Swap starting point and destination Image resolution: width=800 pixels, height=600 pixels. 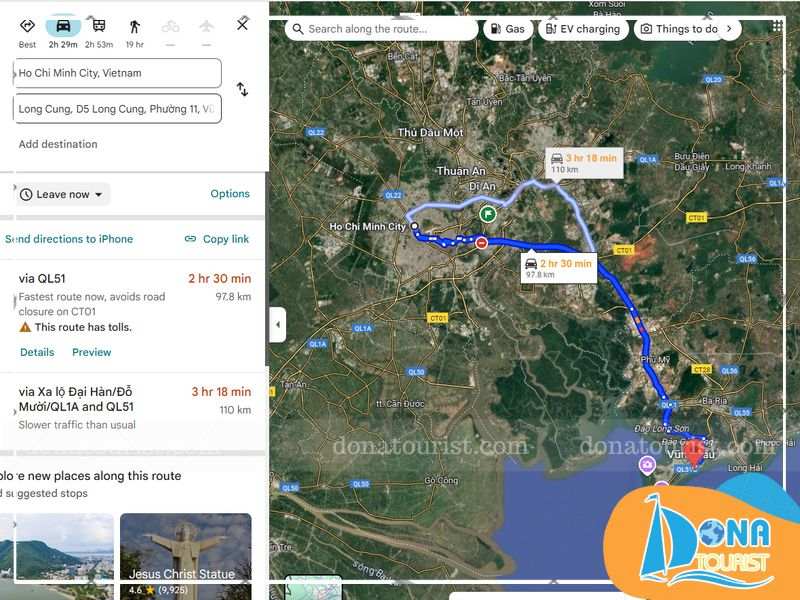click(x=242, y=90)
